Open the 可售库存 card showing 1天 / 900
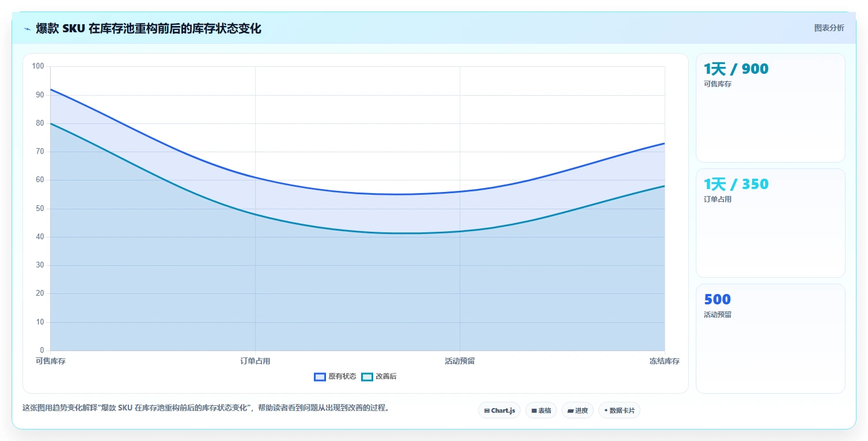 [771, 108]
